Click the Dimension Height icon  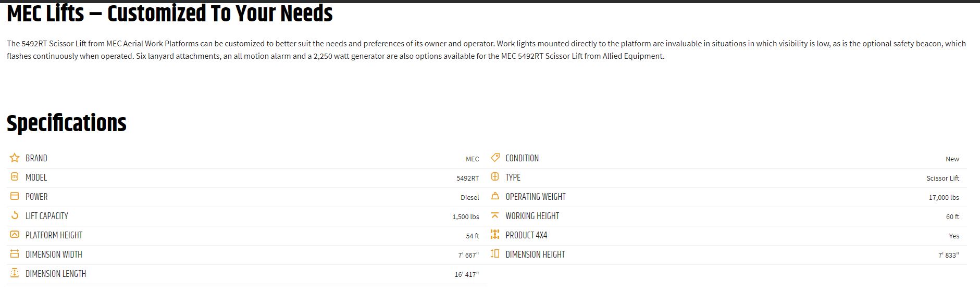coord(495,254)
